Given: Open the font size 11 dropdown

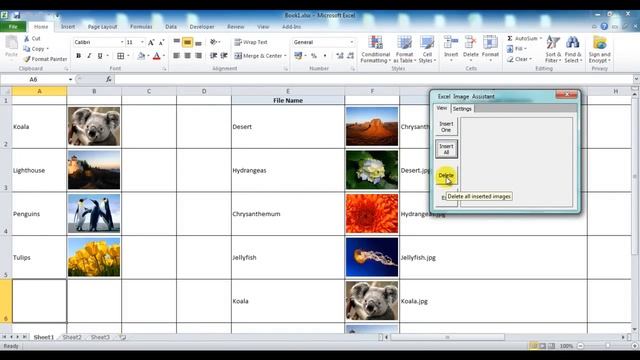Looking at the screenshot, I should pyautogui.click(x=142, y=42).
